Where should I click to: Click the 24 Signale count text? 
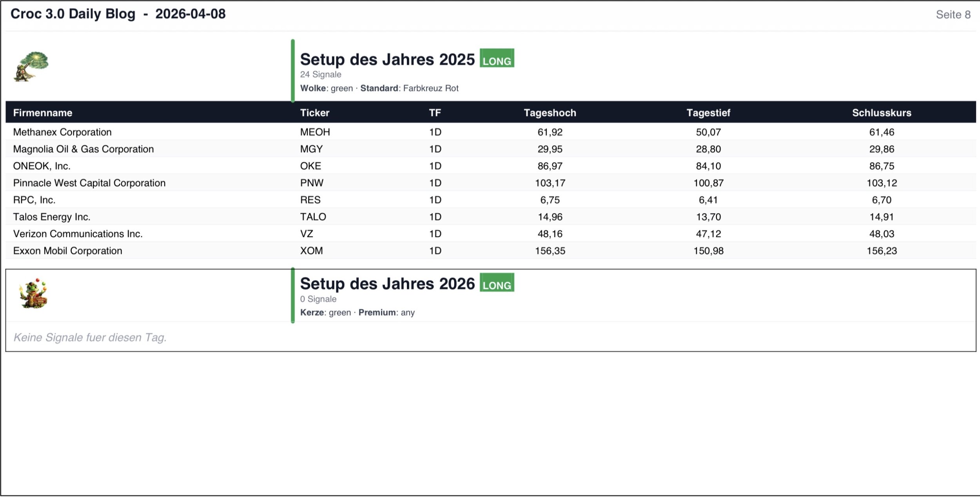pos(320,74)
